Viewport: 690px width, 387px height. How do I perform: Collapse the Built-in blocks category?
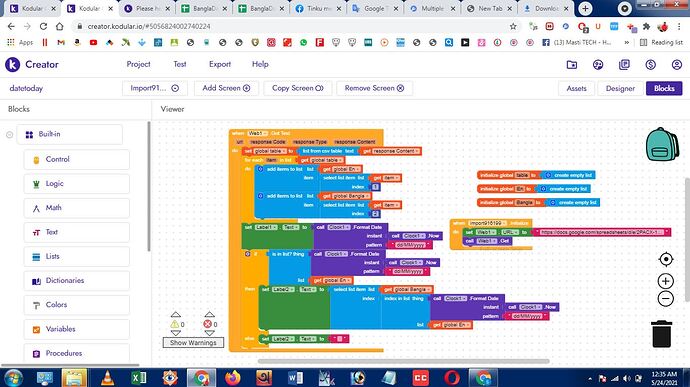pos(9,135)
